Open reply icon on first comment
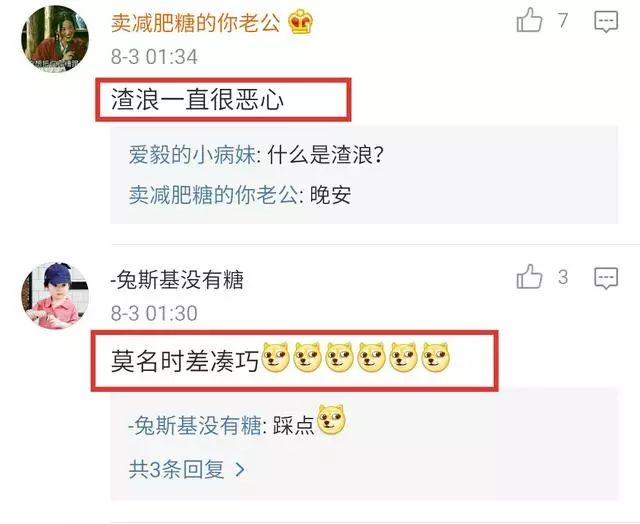Viewport: 640px width, 524px height. pyautogui.click(x=606, y=21)
